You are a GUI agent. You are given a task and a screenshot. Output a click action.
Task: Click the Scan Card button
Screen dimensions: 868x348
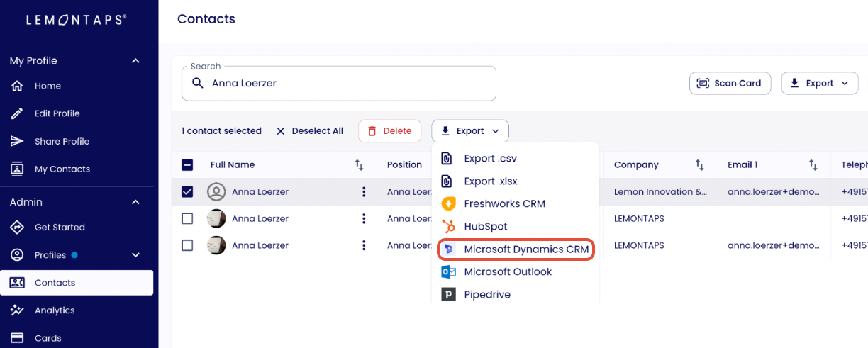(730, 83)
